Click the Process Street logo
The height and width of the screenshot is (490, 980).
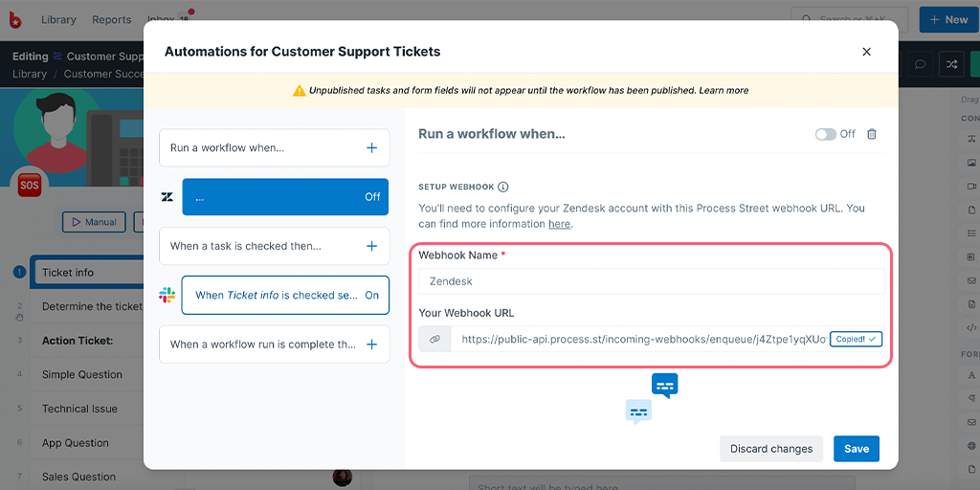[x=15, y=20]
